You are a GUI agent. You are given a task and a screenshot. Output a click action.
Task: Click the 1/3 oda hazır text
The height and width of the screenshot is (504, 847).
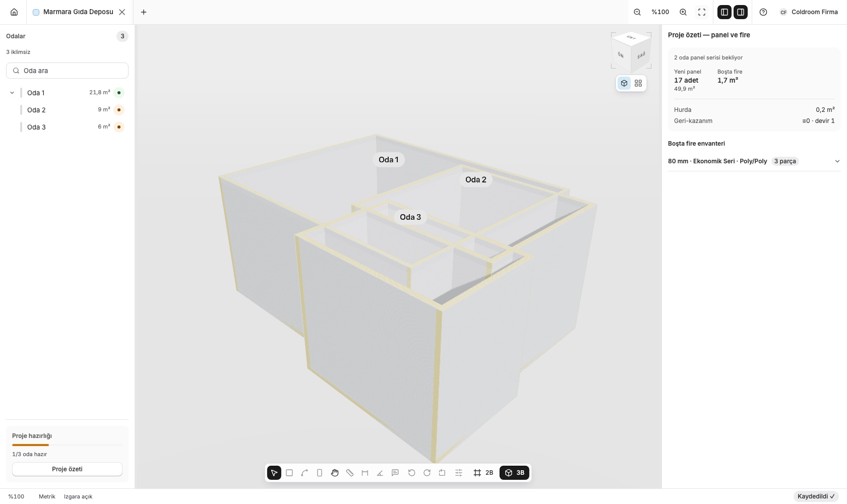click(30, 454)
